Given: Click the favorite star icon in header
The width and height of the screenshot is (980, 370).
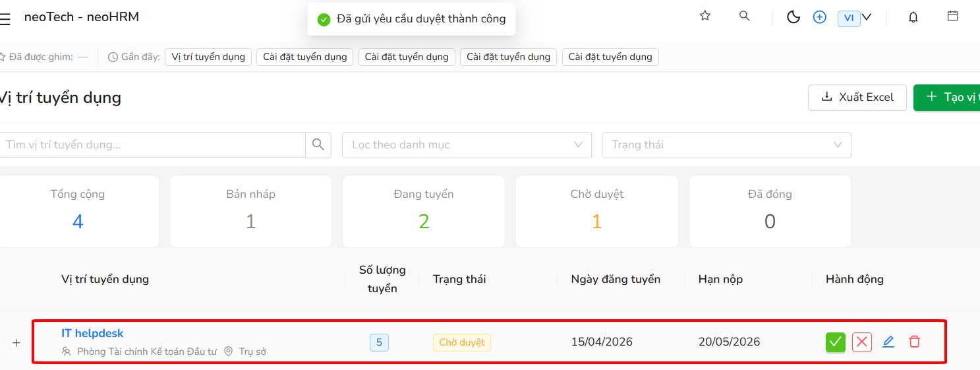Looking at the screenshot, I should tap(705, 16).
